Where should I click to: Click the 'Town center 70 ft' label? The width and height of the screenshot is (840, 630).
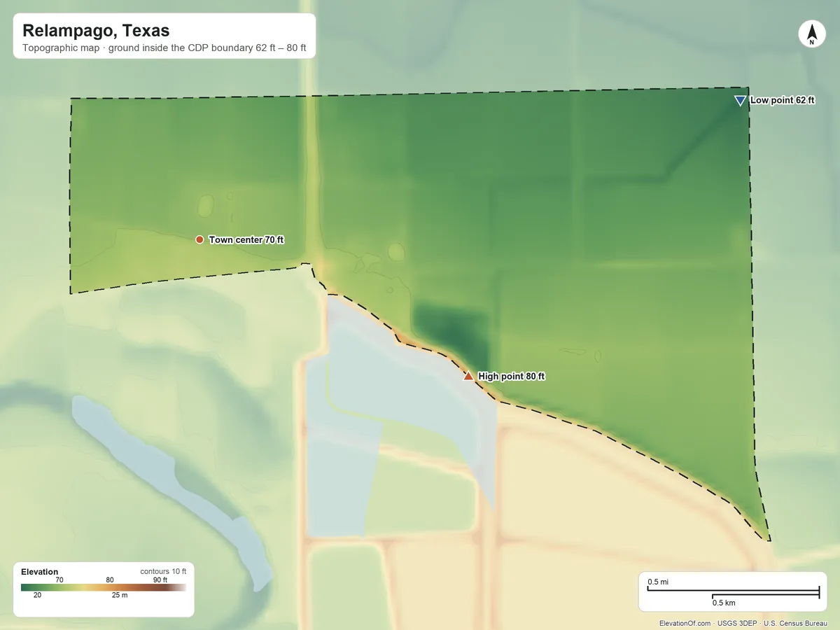[246, 240]
